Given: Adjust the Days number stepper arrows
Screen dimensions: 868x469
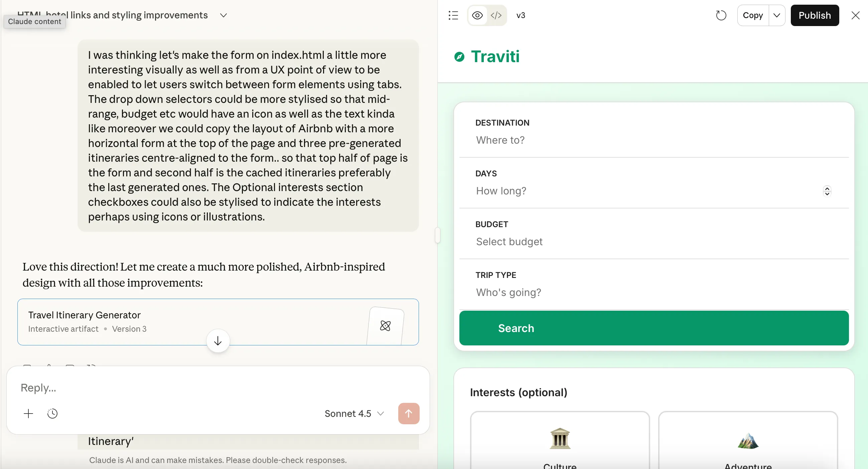Looking at the screenshot, I should [x=827, y=191].
